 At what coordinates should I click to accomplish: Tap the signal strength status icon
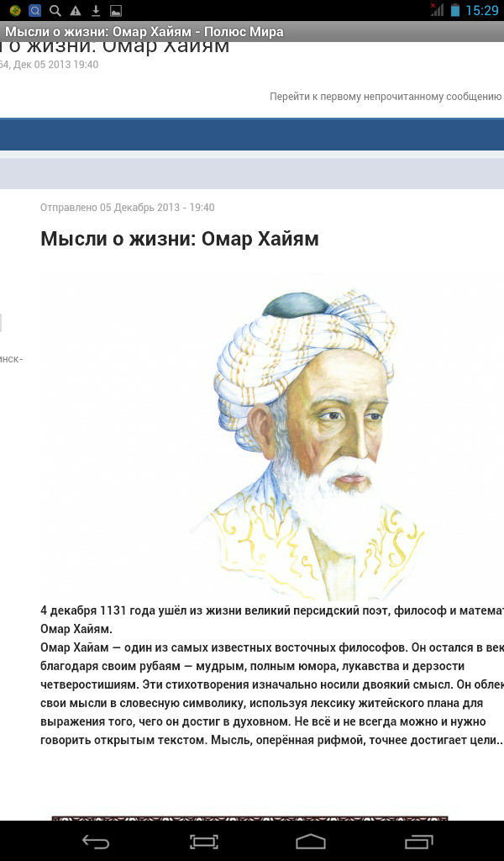tap(437, 10)
